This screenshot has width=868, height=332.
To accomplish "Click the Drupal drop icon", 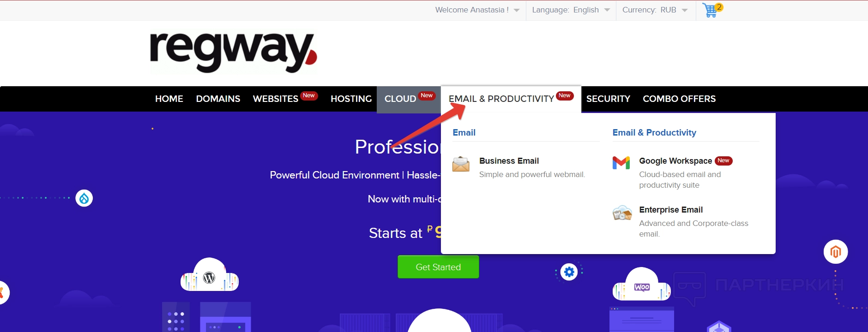I will (84, 198).
